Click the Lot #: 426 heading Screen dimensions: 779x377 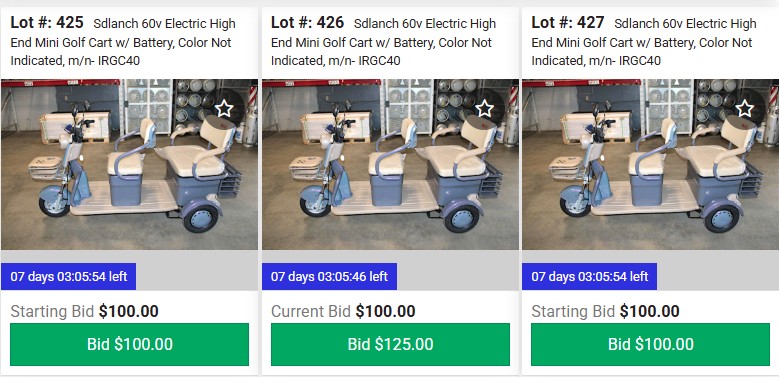click(308, 22)
